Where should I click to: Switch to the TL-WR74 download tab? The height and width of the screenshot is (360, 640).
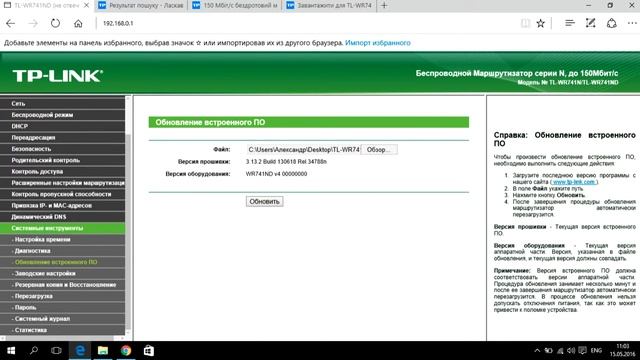(x=329, y=6)
